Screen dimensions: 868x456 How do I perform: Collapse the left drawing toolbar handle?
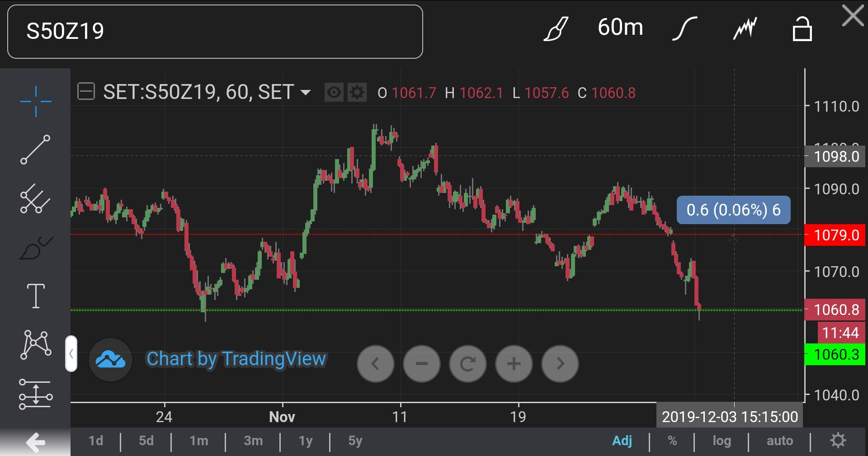[x=71, y=354]
